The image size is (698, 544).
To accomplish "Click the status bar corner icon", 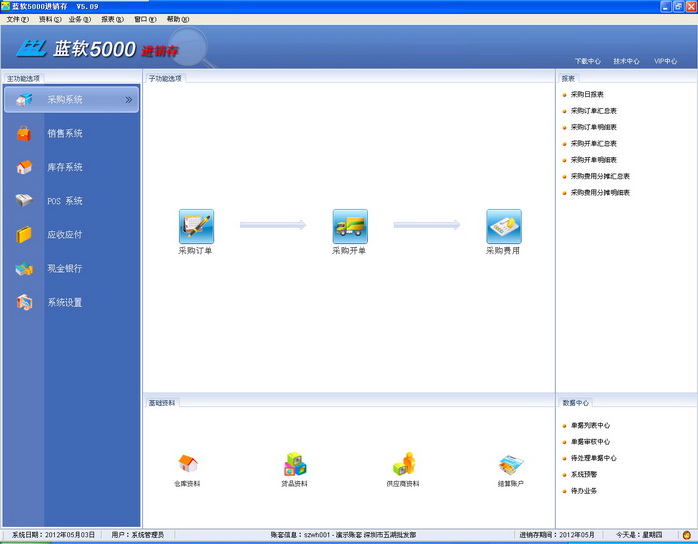I will click(687, 535).
